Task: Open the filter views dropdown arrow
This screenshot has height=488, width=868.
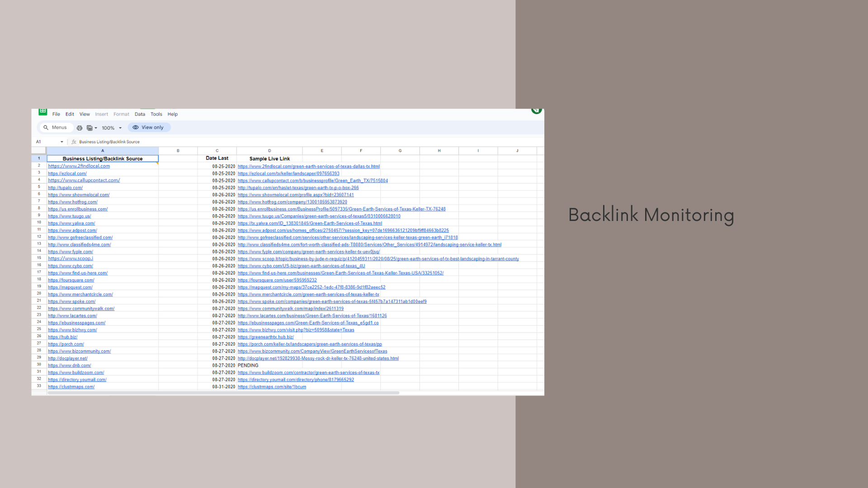Action: coord(96,128)
